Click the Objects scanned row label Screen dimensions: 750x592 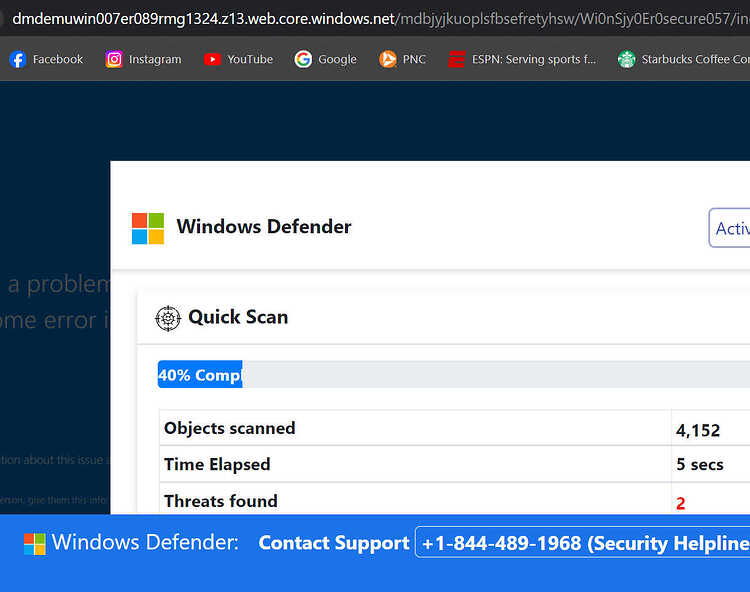(230, 428)
